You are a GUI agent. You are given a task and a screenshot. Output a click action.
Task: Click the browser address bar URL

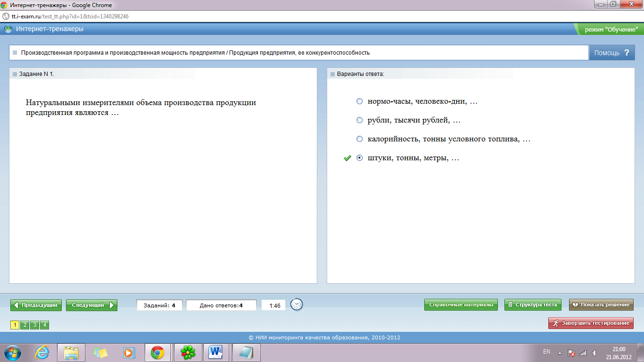click(x=70, y=16)
